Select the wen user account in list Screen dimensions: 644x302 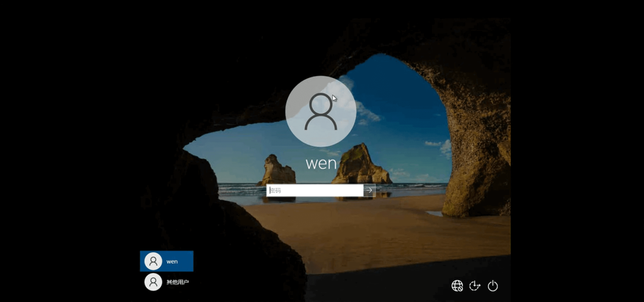tap(167, 261)
